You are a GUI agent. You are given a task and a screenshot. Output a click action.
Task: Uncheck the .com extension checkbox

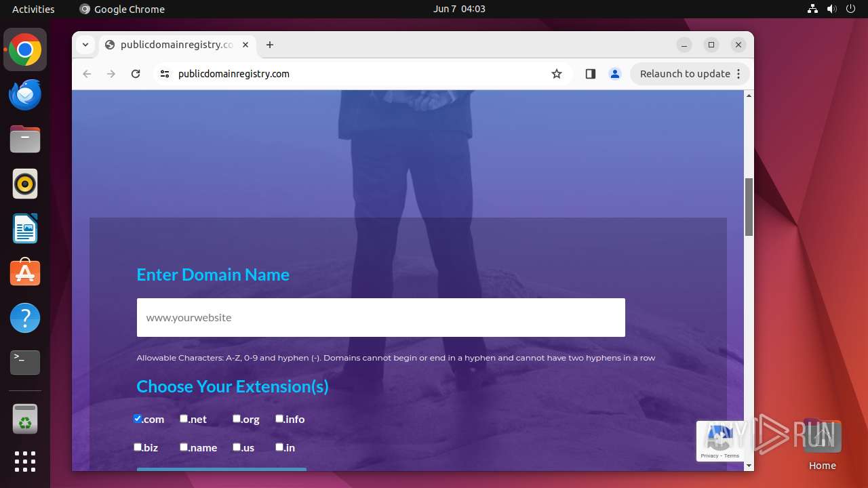[x=138, y=419]
